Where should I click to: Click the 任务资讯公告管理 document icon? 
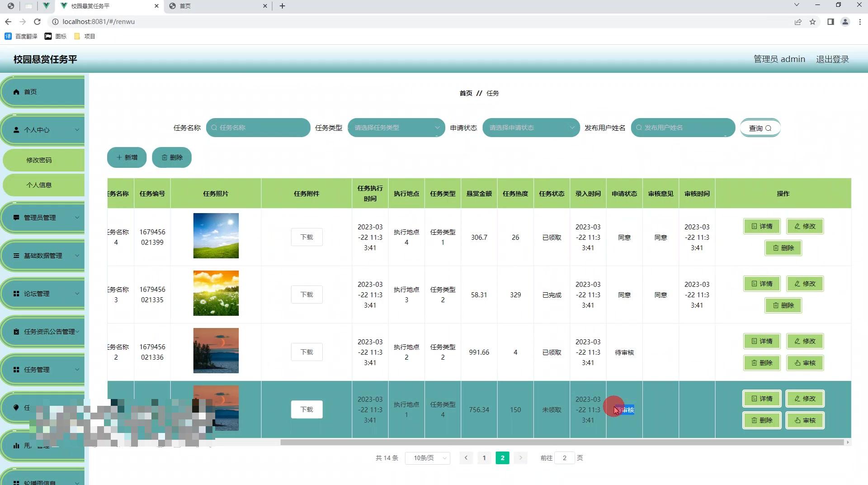pyautogui.click(x=16, y=332)
